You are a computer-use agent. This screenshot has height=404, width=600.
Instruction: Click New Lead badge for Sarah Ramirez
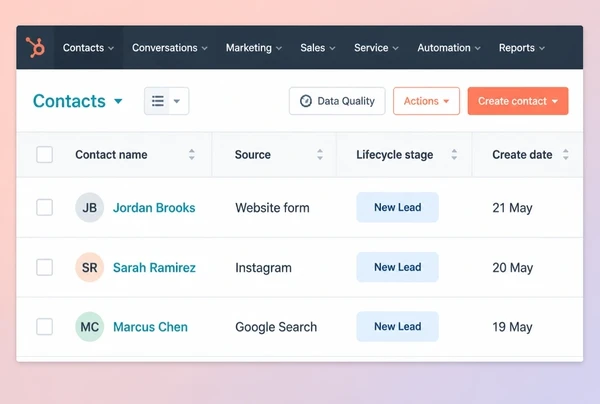398,267
